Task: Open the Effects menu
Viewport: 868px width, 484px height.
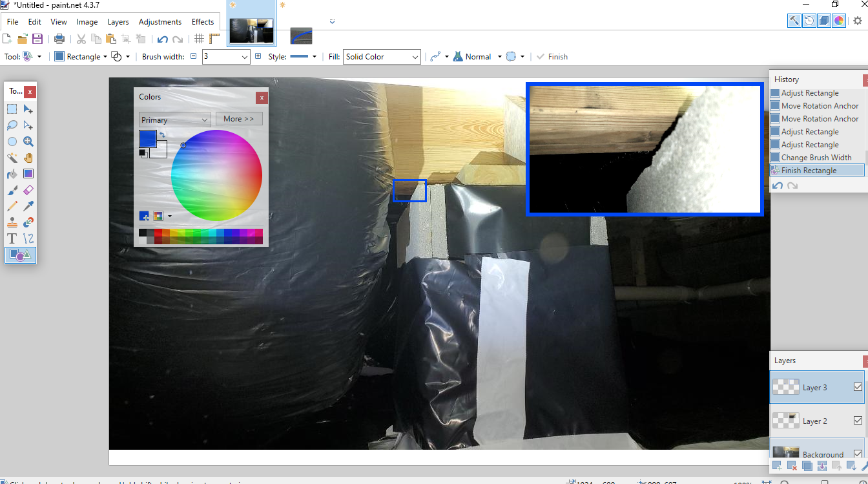Action: pos(203,22)
